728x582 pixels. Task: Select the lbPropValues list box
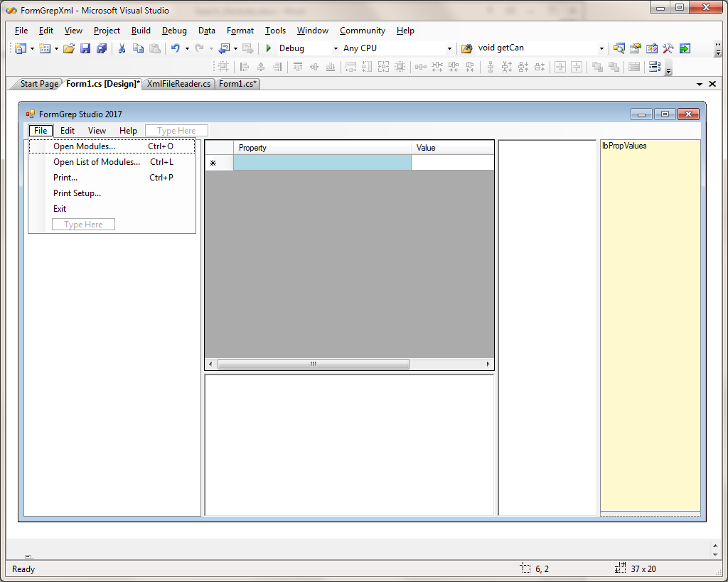point(651,325)
